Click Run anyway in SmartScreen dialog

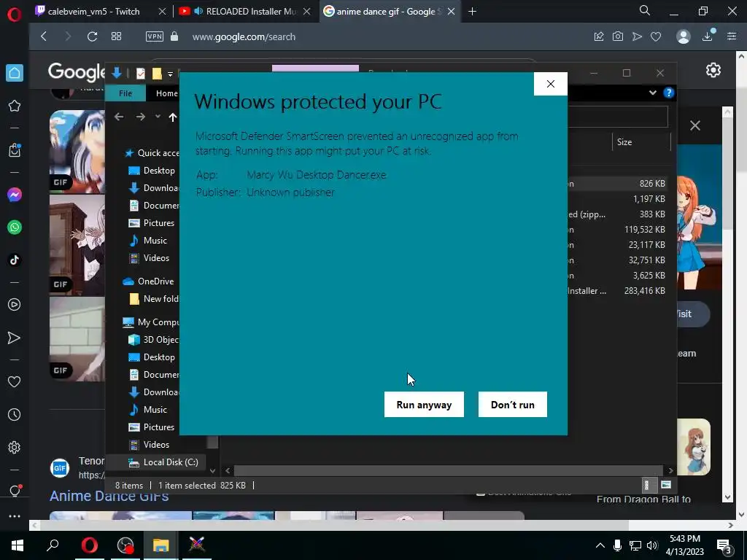pyautogui.click(x=424, y=404)
